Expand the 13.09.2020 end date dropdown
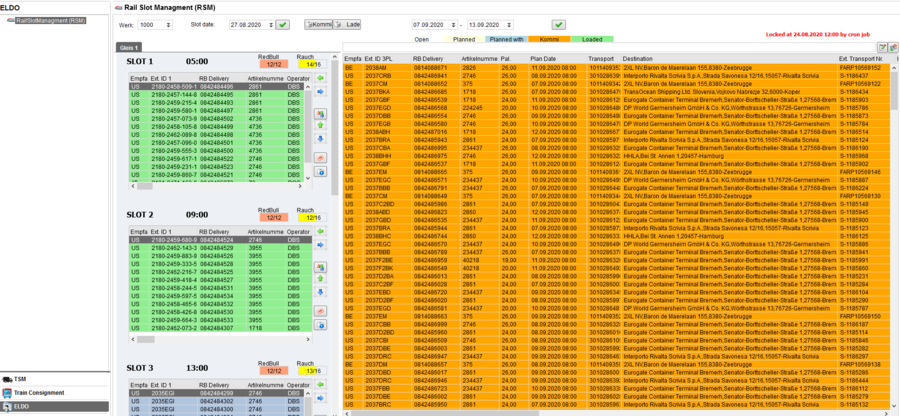This screenshot has width=900, height=416. pos(490,25)
